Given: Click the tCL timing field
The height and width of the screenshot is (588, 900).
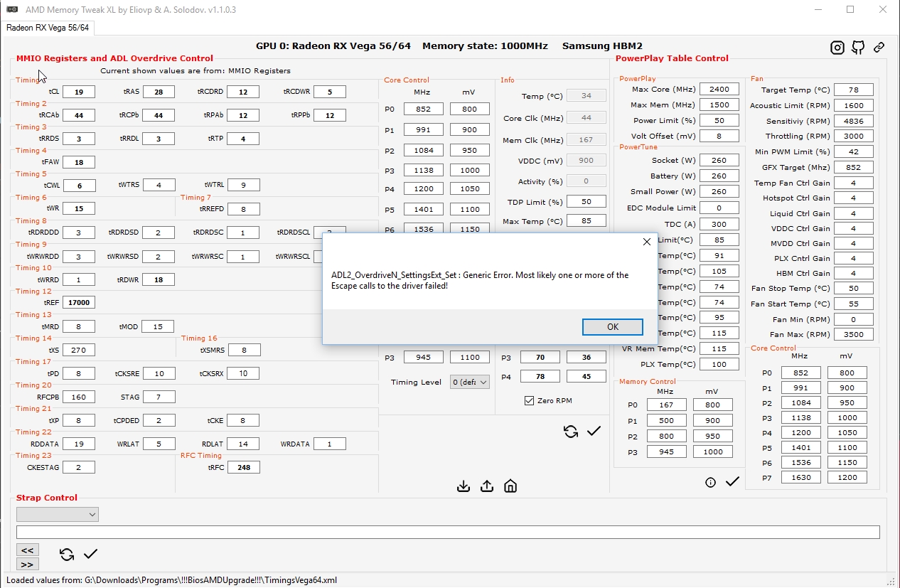Looking at the screenshot, I should (x=78, y=92).
